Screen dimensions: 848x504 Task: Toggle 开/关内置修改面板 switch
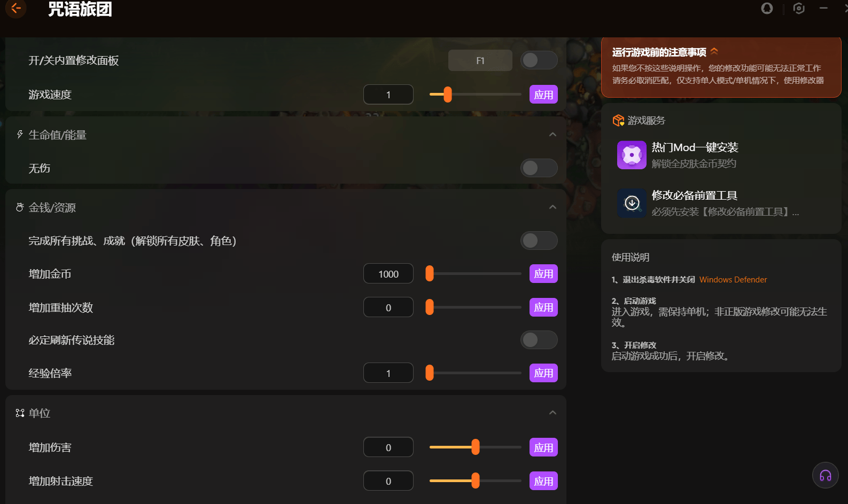[539, 60]
